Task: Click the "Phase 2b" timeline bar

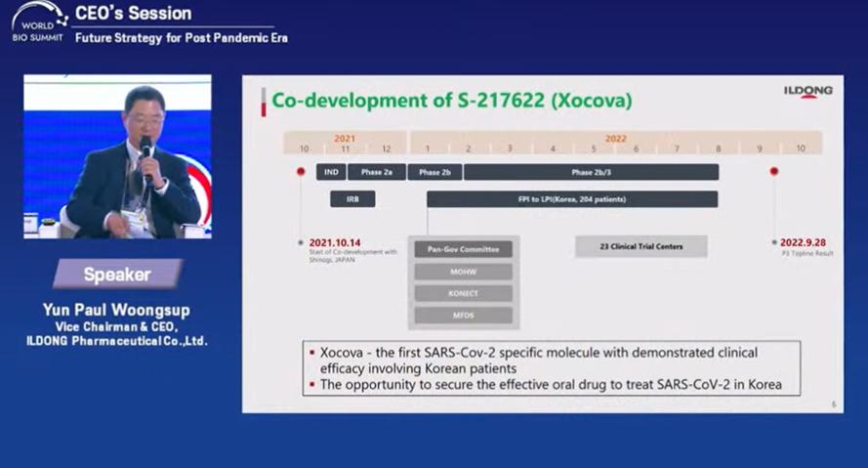Action: click(x=434, y=172)
